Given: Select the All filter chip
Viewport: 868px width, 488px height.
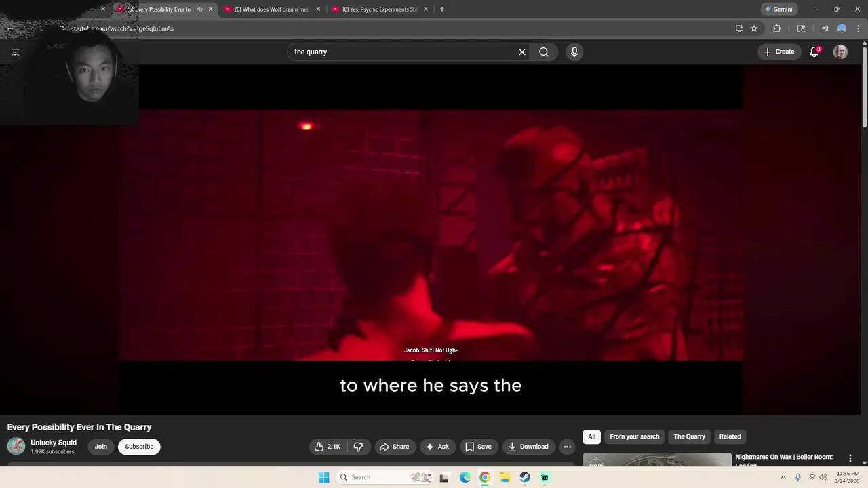Looking at the screenshot, I should click(x=591, y=436).
